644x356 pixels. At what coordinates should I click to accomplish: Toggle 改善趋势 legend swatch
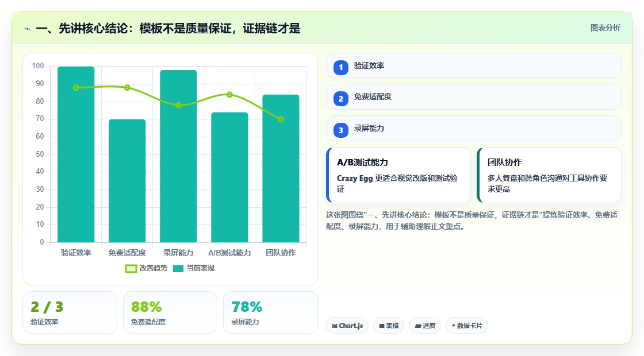(131, 269)
